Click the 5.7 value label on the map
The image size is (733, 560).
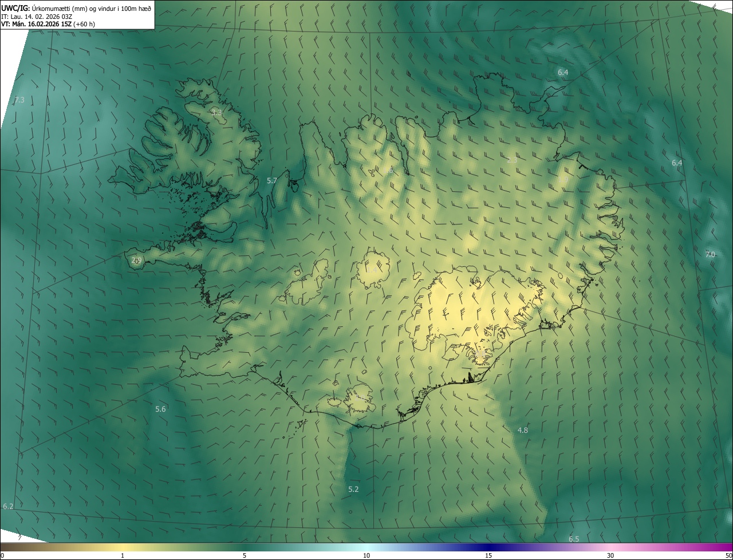tap(272, 181)
